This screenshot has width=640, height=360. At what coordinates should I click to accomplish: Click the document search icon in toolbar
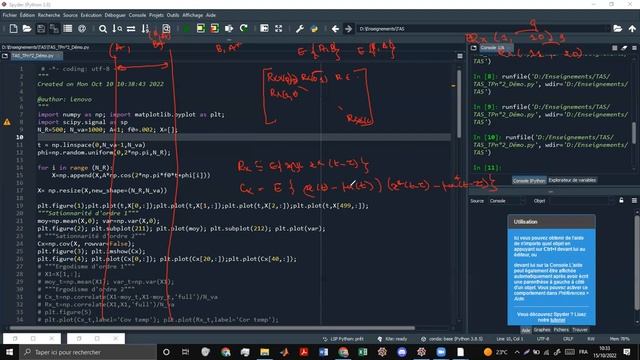(x=166, y=29)
